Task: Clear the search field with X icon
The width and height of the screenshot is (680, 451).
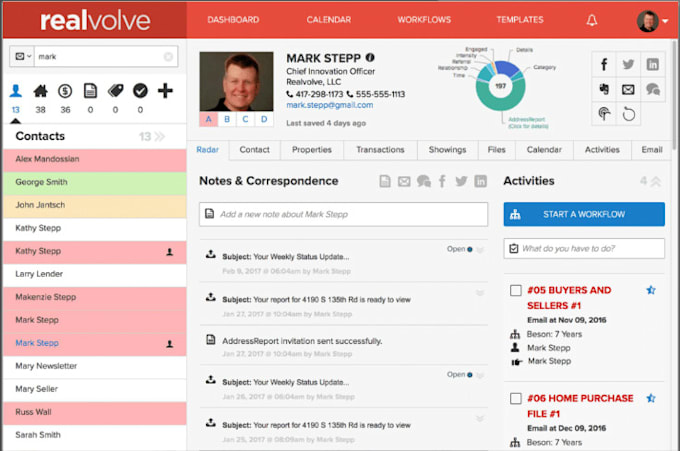Action: pos(168,56)
